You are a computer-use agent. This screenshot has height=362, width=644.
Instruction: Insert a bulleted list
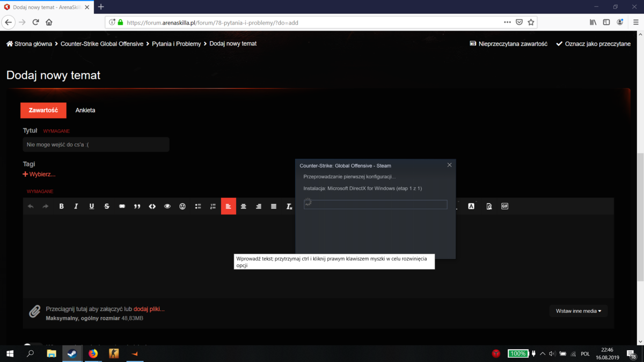pyautogui.click(x=198, y=206)
